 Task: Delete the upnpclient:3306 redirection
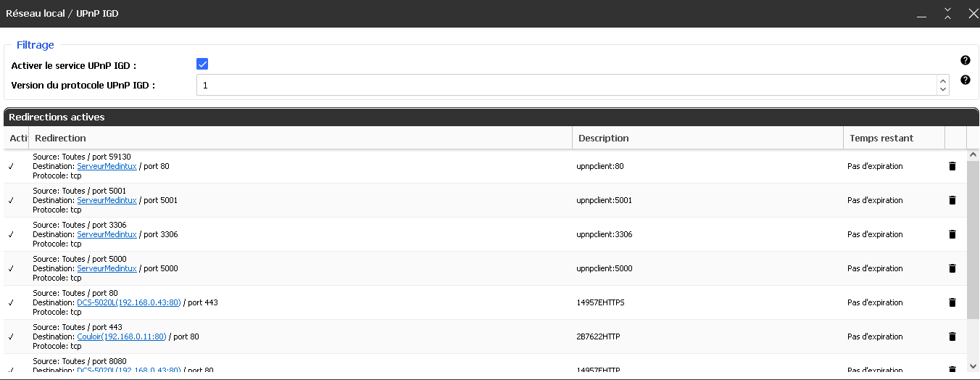[952, 234]
